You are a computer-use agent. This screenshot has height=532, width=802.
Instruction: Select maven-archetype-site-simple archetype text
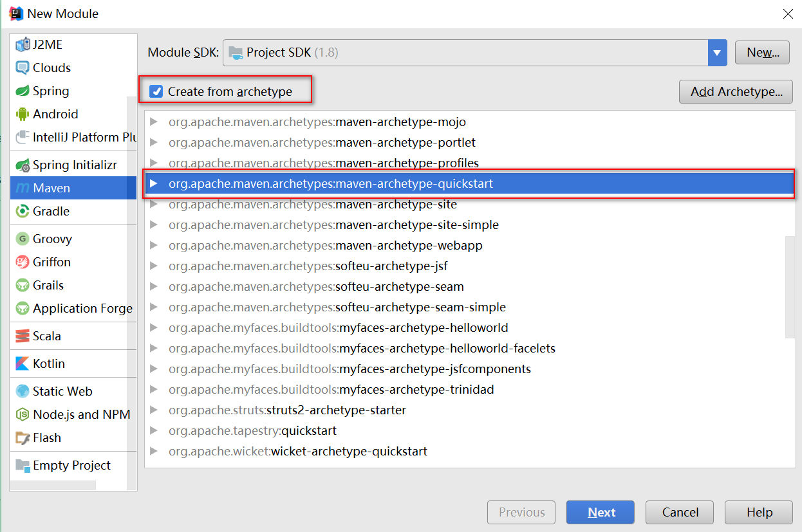tap(417, 225)
